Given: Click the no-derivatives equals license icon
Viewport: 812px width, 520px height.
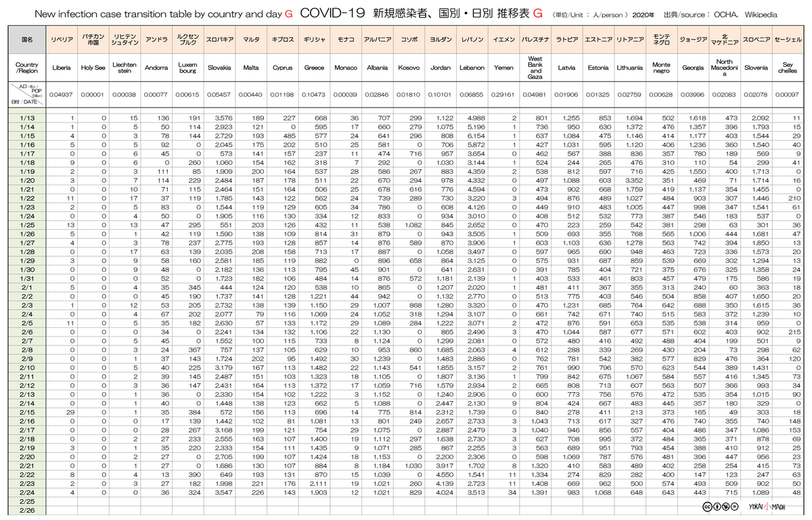Looking at the screenshot, I should pos(736,506).
